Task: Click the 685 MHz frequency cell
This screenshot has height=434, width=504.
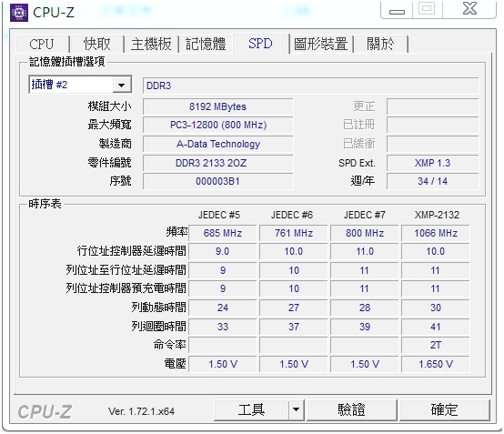Action: tap(222, 233)
